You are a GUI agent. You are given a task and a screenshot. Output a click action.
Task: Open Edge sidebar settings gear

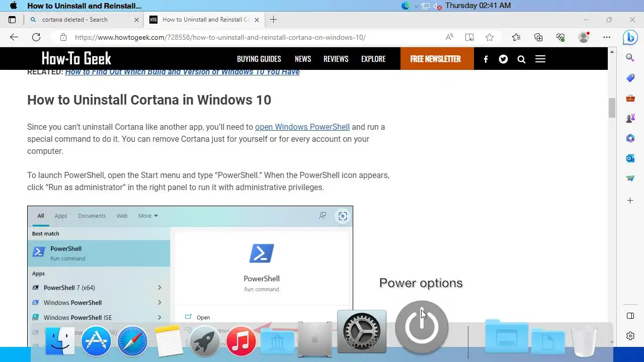(630, 336)
